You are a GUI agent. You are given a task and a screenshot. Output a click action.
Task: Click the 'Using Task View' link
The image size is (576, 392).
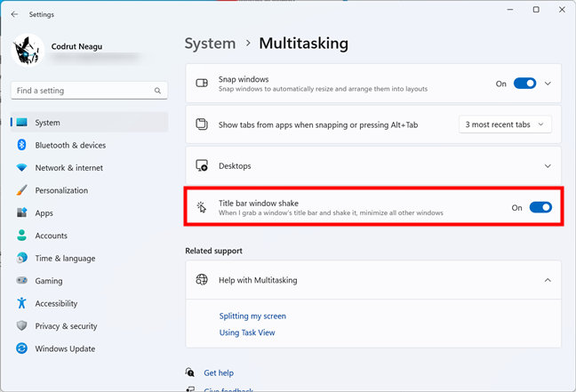click(247, 332)
